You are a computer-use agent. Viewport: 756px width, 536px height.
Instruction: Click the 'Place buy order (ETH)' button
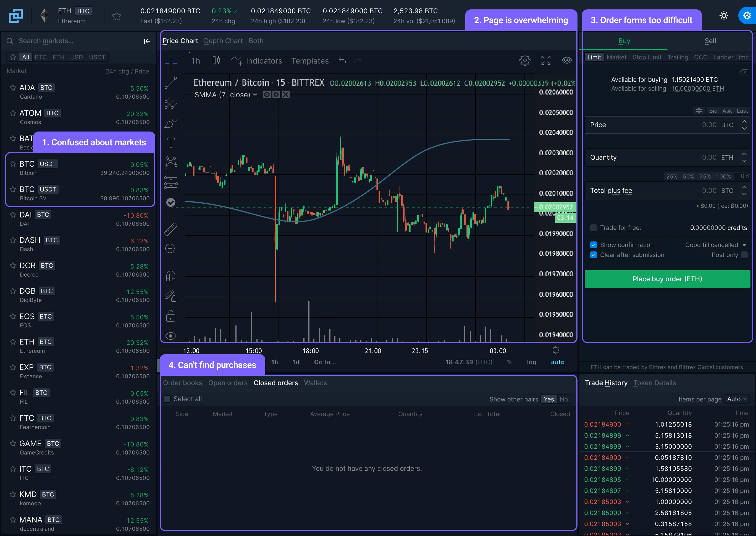click(x=667, y=279)
